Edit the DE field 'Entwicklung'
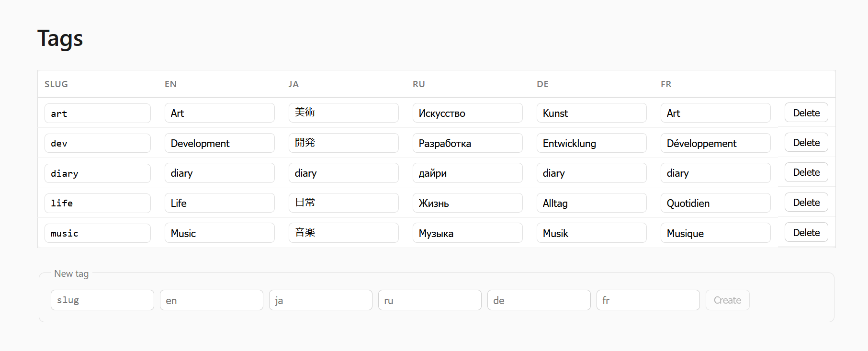Viewport: 868px width, 351px height. coord(592,143)
